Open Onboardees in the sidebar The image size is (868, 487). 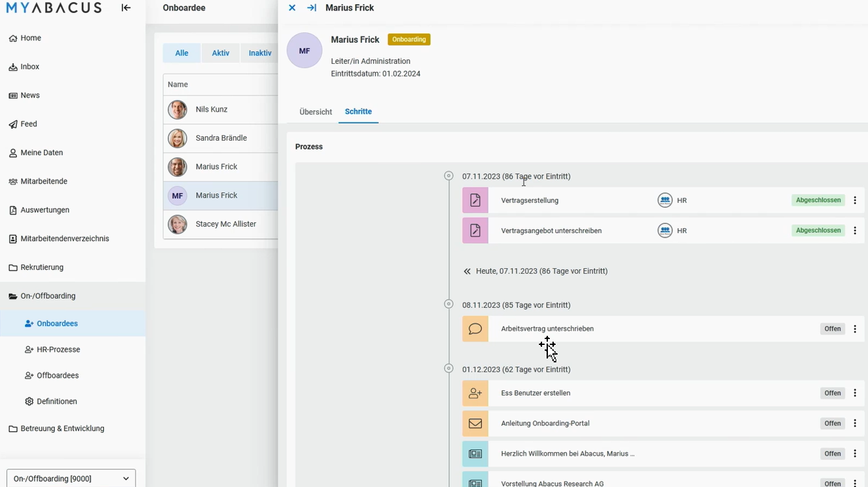58,323
